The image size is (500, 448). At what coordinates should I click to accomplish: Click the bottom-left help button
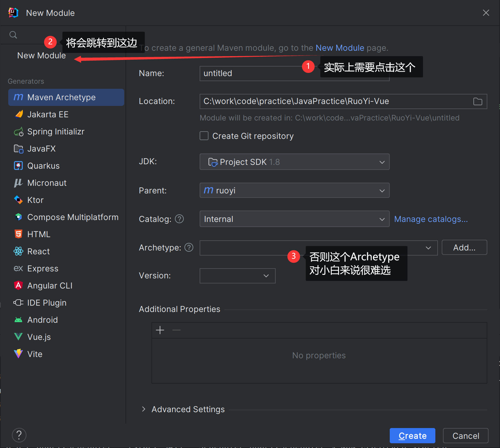click(x=19, y=435)
